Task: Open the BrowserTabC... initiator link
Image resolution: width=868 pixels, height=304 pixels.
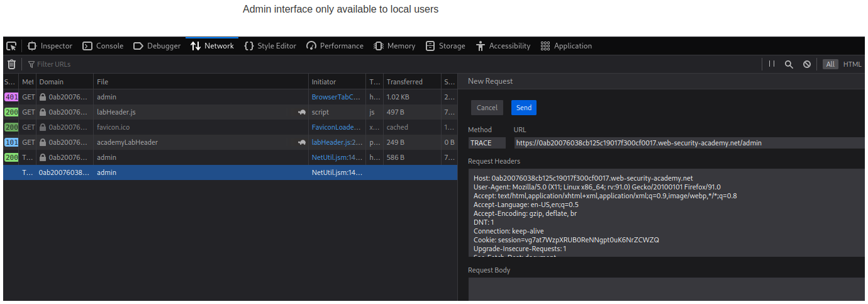Action: click(x=337, y=97)
